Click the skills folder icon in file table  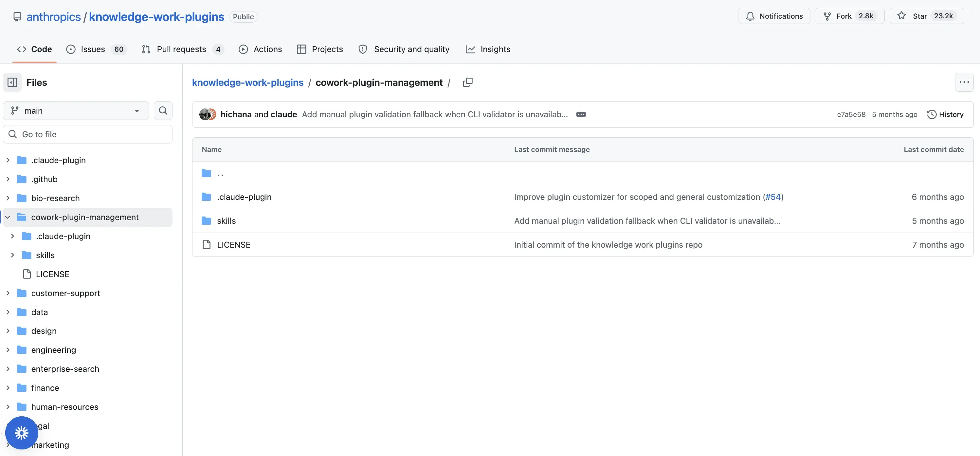pyautogui.click(x=206, y=221)
